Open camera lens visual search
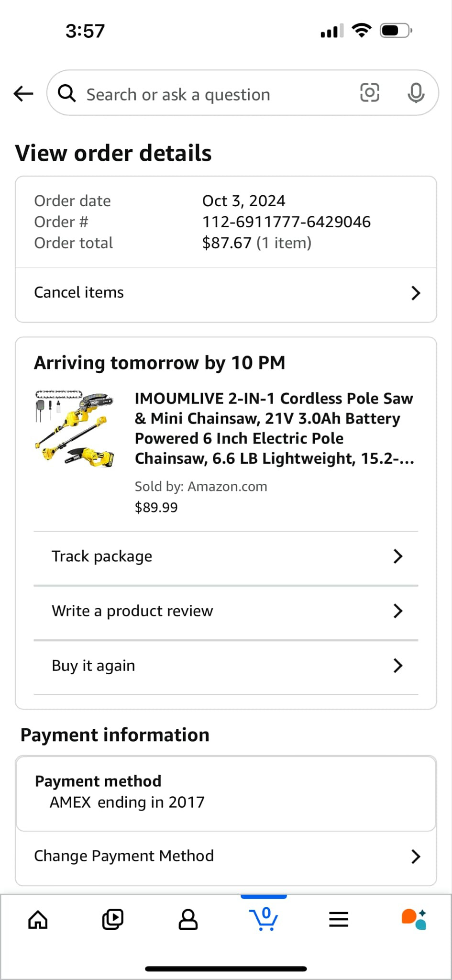452x980 pixels. click(x=369, y=93)
